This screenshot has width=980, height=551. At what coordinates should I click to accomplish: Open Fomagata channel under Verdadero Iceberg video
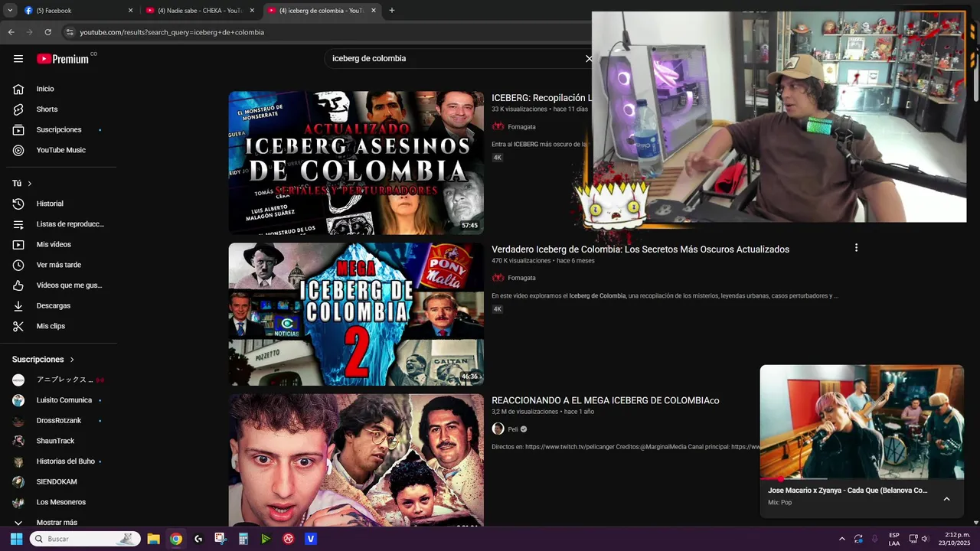521,278
